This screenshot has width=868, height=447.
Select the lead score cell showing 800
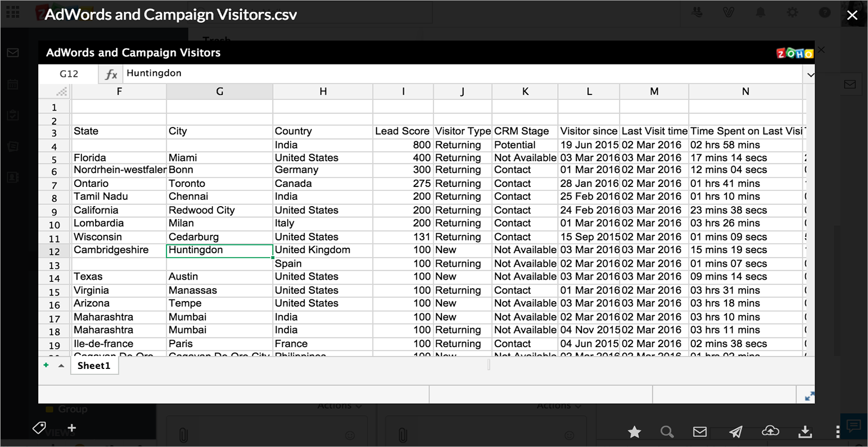[x=403, y=145]
